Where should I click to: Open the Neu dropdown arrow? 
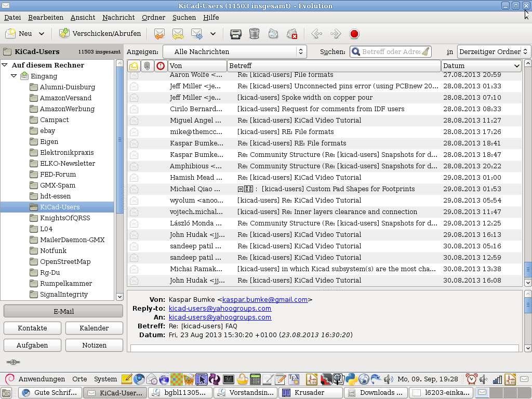42,34
